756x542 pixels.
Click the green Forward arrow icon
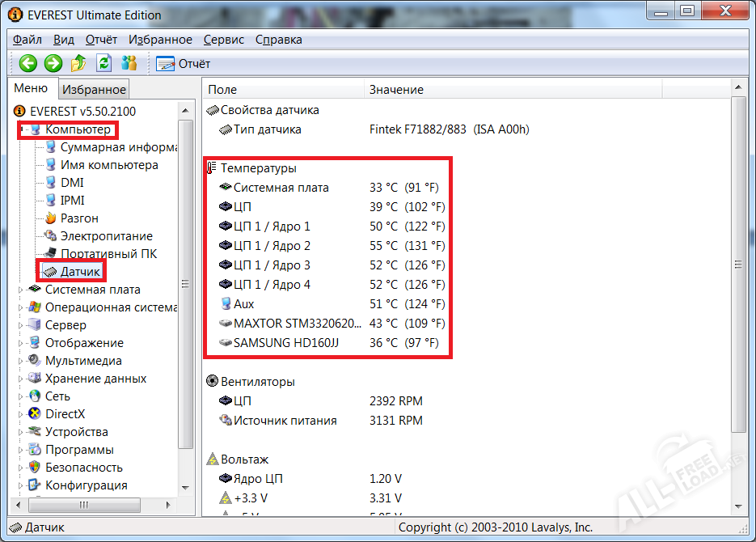pos(53,63)
